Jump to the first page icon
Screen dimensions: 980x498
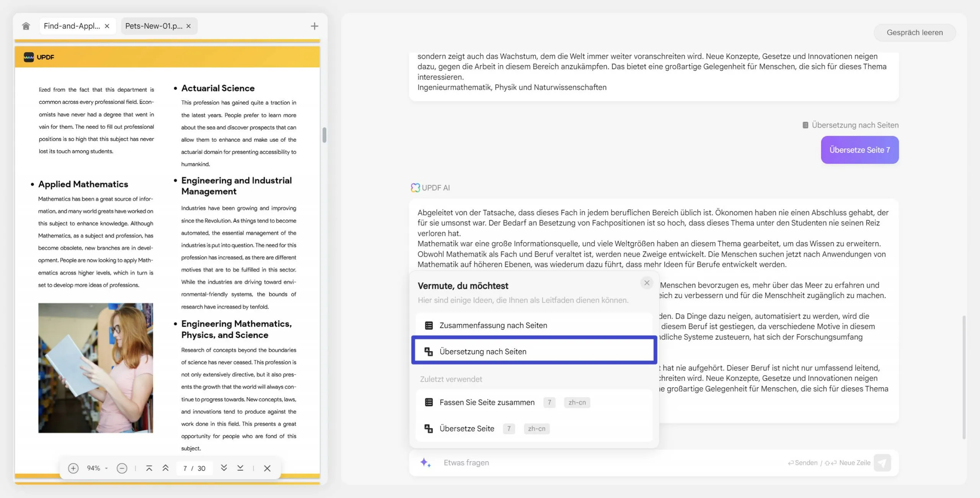149,468
